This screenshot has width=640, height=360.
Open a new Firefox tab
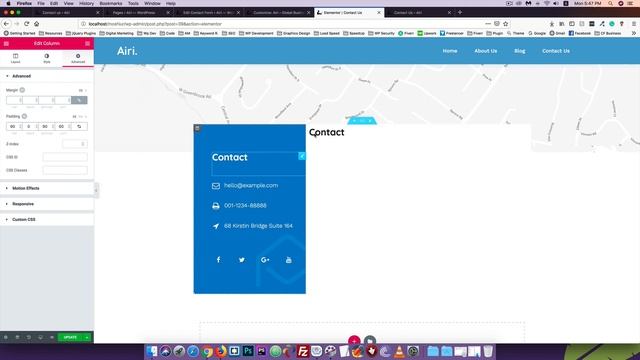[460, 13]
